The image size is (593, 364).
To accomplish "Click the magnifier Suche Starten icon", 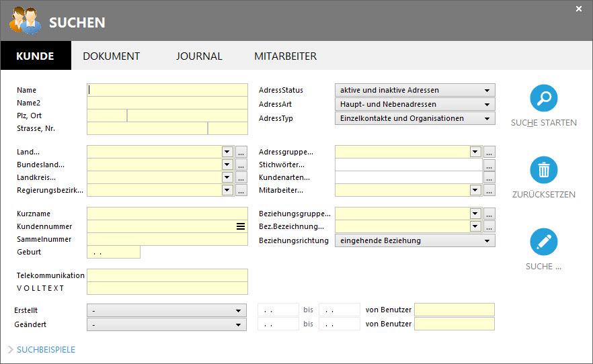I will pyautogui.click(x=543, y=98).
